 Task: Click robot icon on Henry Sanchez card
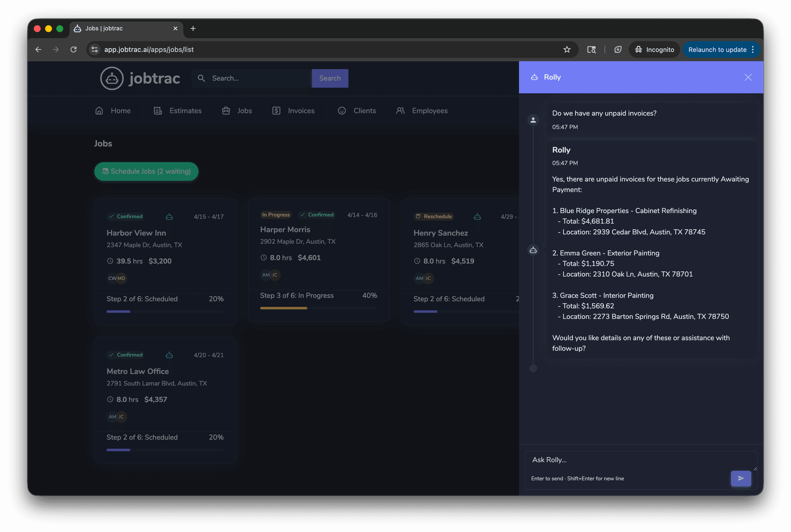477,217
